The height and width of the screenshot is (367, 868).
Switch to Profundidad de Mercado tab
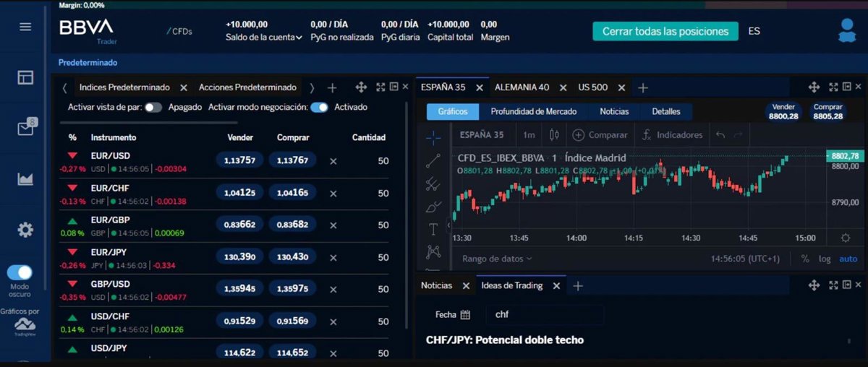click(533, 112)
